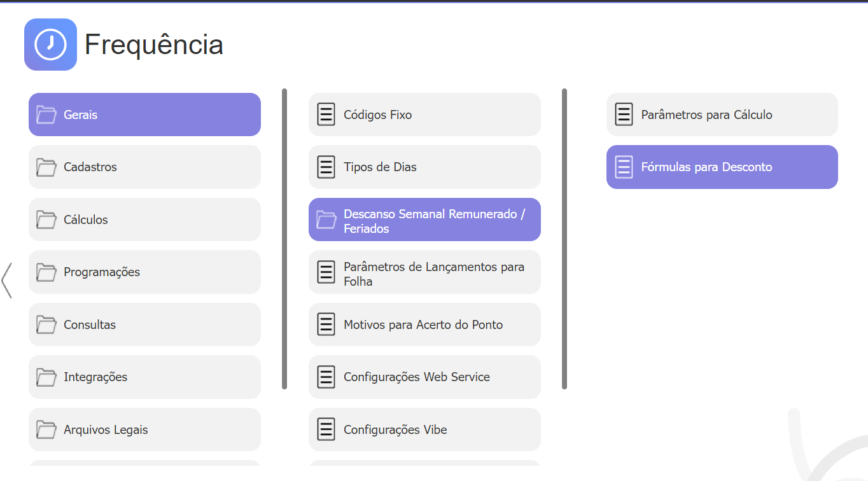Open Descanso Semanal Remunerado / Feriados submenu
This screenshot has width=868, height=481.
click(x=424, y=220)
